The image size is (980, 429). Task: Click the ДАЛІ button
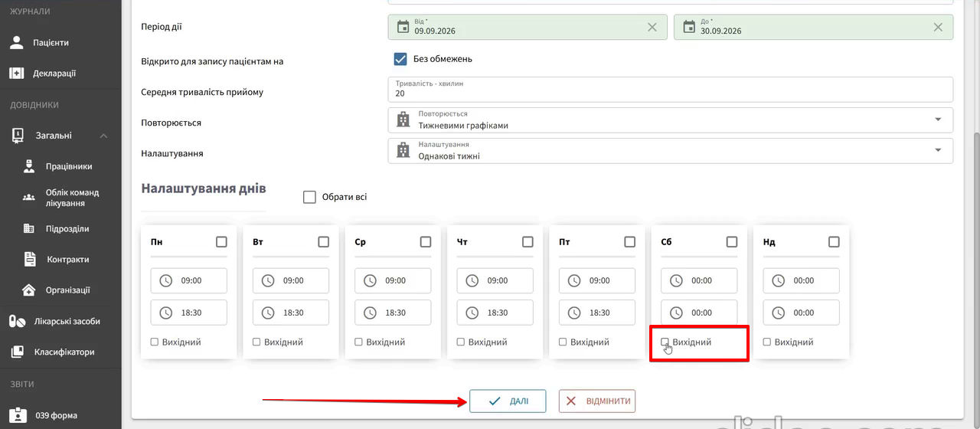508,401
